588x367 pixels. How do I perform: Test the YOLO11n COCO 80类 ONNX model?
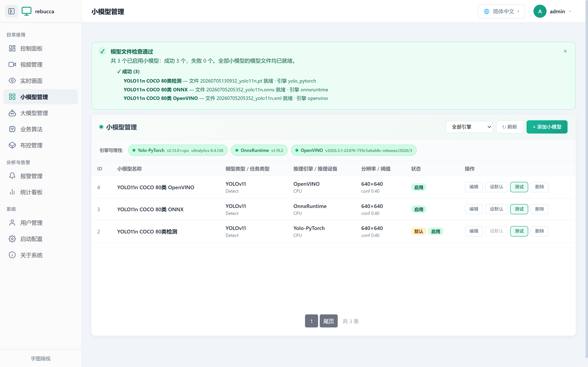point(519,209)
